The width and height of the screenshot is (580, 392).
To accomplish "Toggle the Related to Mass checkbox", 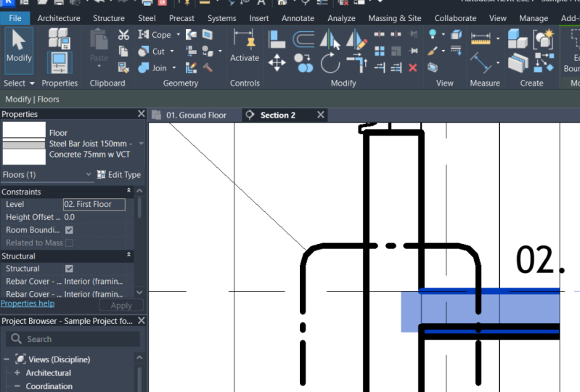I will point(69,243).
